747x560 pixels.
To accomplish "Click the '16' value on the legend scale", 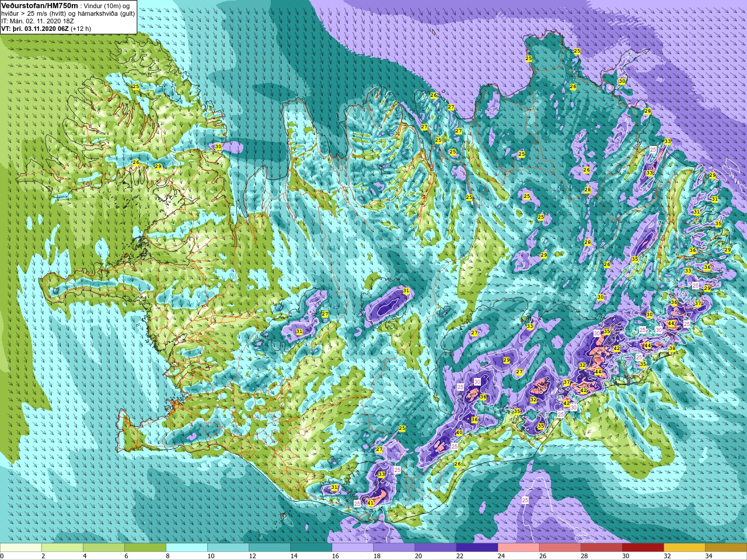I will (335, 556).
